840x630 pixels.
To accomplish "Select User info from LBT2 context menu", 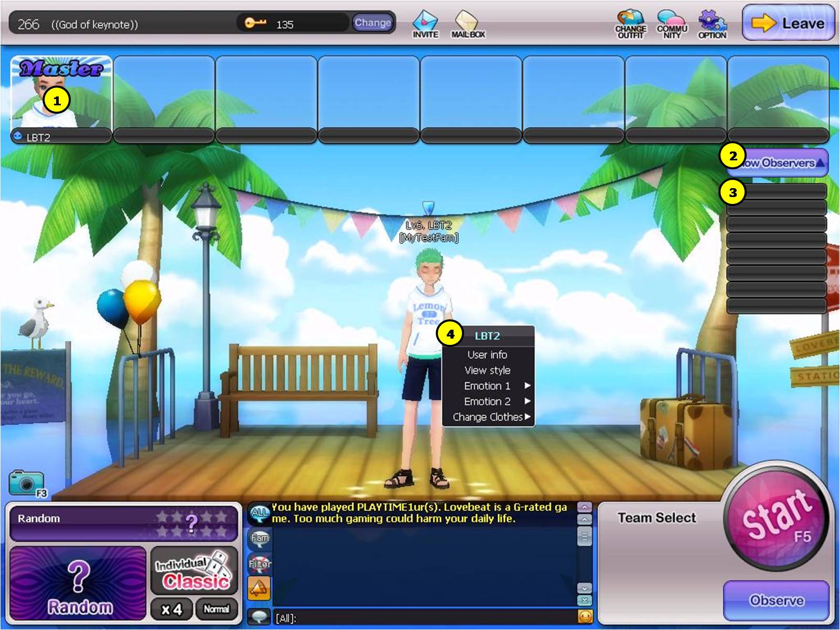I will [x=488, y=354].
